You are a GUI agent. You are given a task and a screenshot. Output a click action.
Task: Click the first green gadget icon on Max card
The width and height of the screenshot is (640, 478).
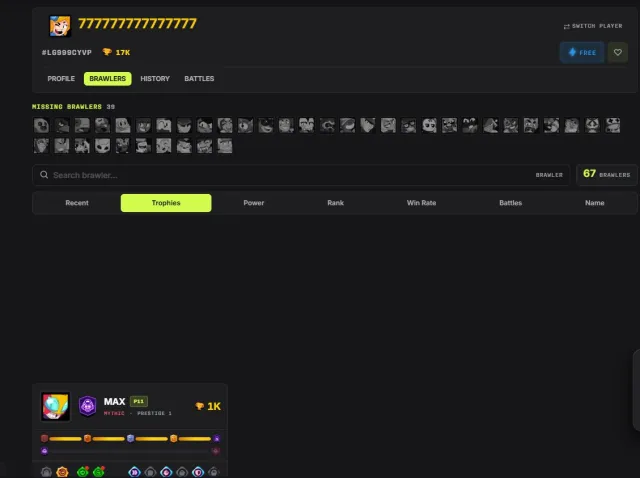click(x=83, y=472)
